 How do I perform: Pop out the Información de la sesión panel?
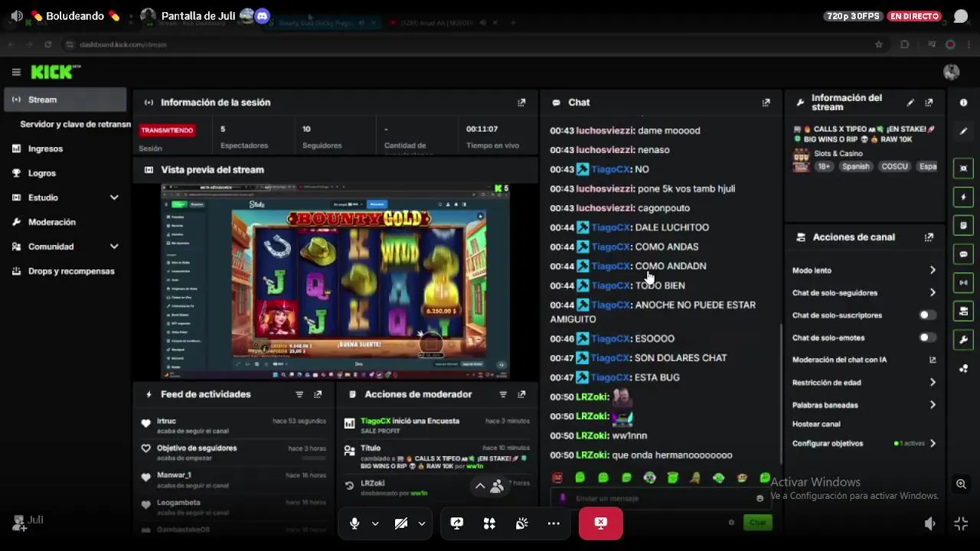click(521, 103)
